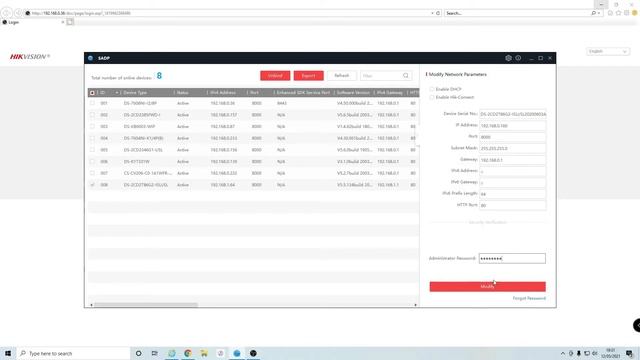The width and height of the screenshot is (640, 360).
Task: Uncheck device 008 row checkbox
Action: pyautogui.click(x=92, y=185)
